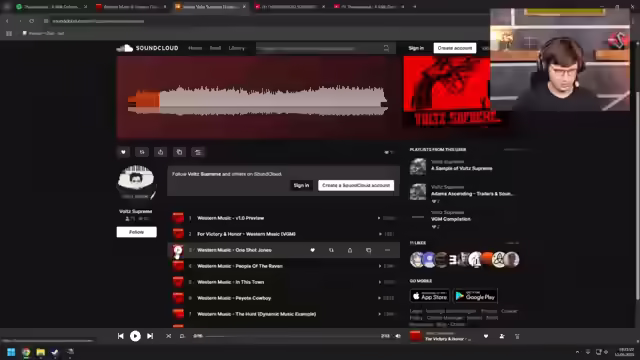The height and width of the screenshot is (360, 640).
Task: Switch to the second browser tab
Action: pyautogui.click(x=131, y=7)
